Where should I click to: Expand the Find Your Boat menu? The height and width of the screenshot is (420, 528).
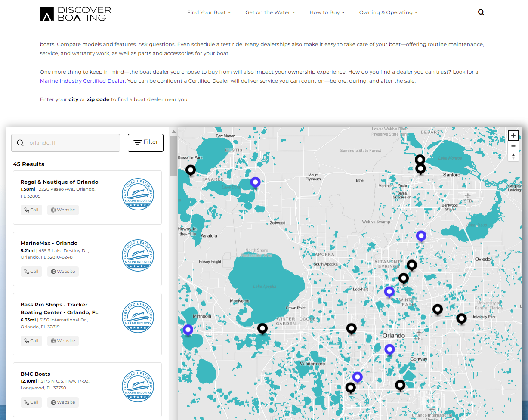click(209, 12)
